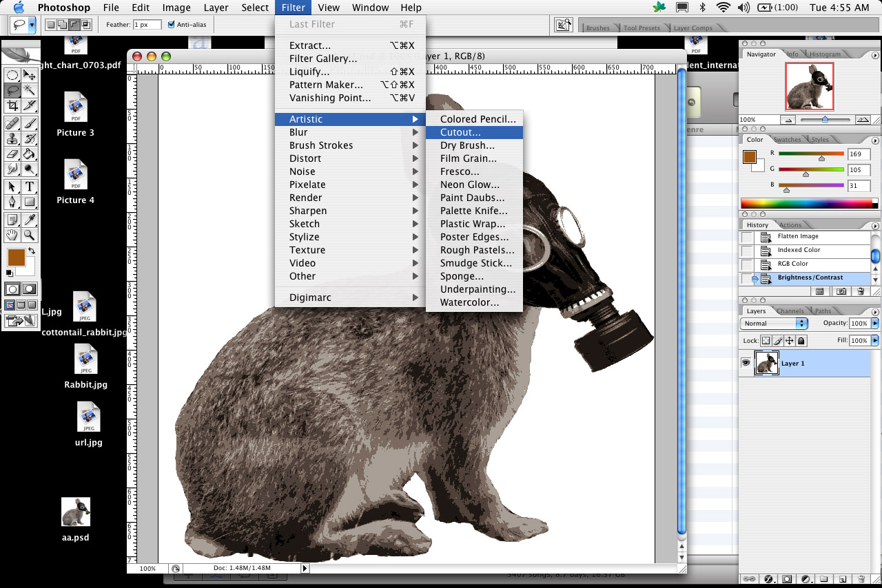This screenshot has width=882, height=588.
Task: Open the Fill slider arrow
Action: (875, 341)
